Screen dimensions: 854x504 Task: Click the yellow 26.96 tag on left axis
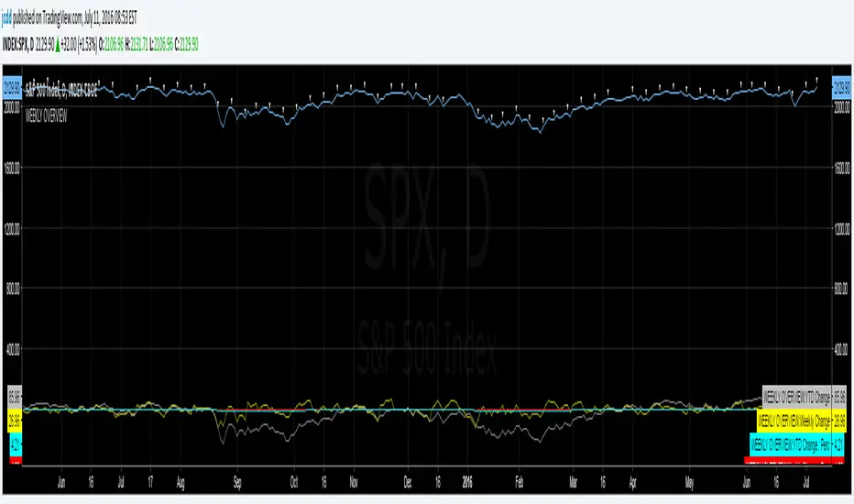coord(14,421)
